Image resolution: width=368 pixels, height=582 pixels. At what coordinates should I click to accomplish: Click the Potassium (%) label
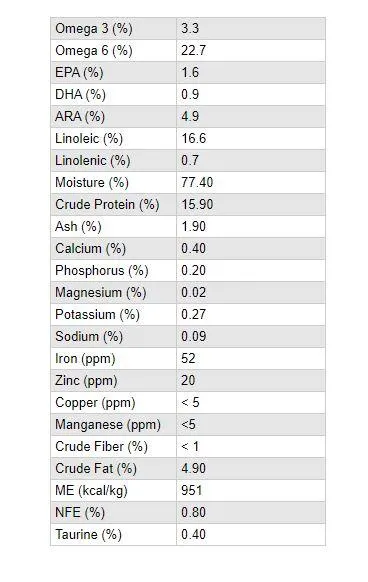pyautogui.click(x=97, y=314)
